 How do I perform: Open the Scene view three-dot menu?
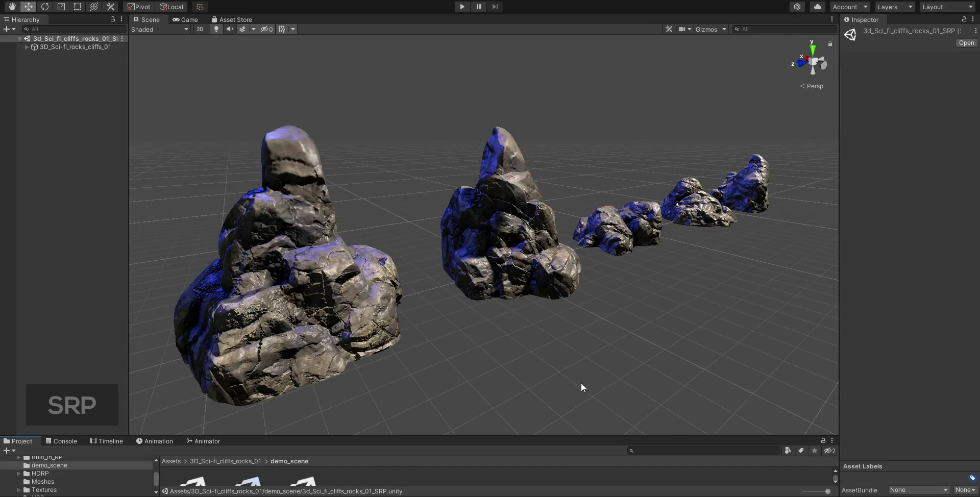(832, 19)
